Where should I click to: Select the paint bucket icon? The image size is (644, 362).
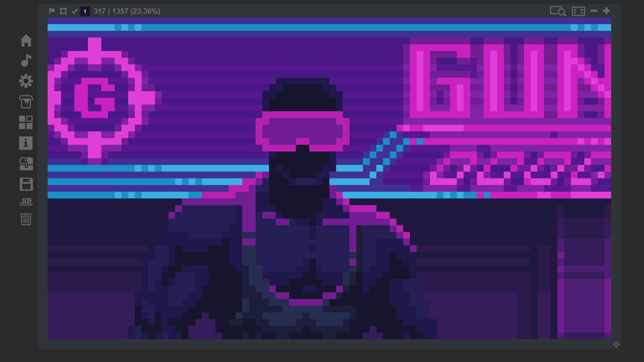(26, 102)
